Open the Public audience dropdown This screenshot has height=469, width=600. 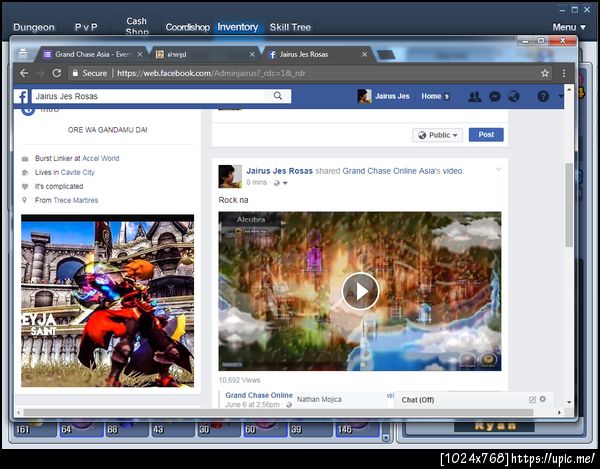[437, 135]
